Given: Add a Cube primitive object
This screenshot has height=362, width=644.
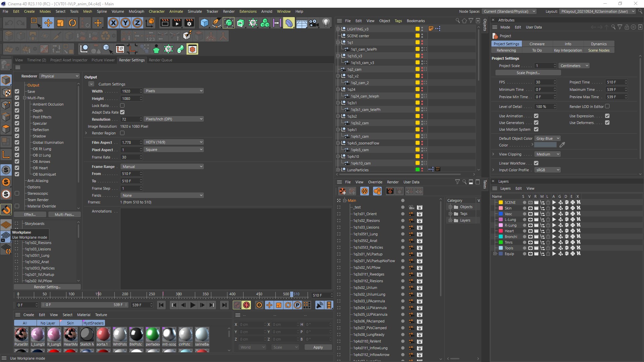Looking at the screenshot, I should [x=204, y=23].
